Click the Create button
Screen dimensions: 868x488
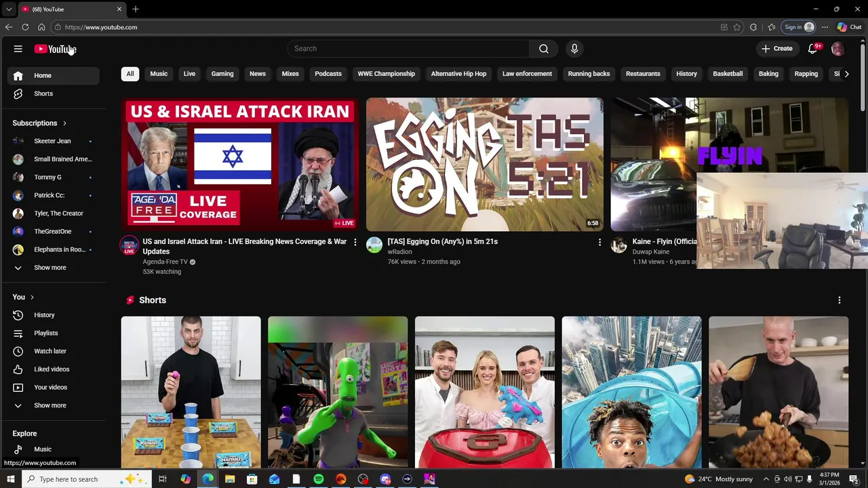(x=777, y=49)
